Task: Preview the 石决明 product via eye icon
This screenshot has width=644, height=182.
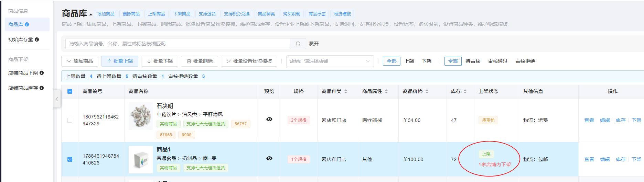Action: coord(269,119)
